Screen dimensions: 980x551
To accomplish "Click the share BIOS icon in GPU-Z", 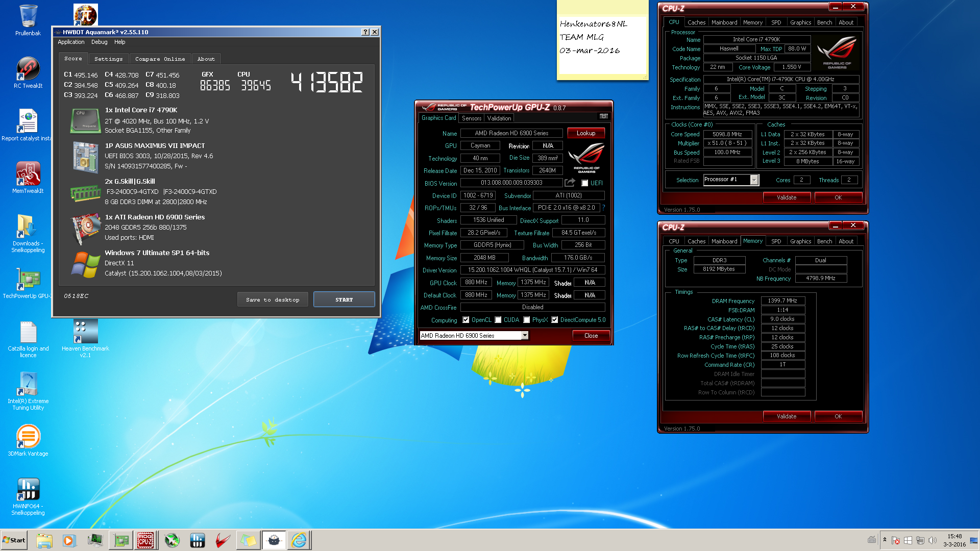I will (x=570, y=183).
